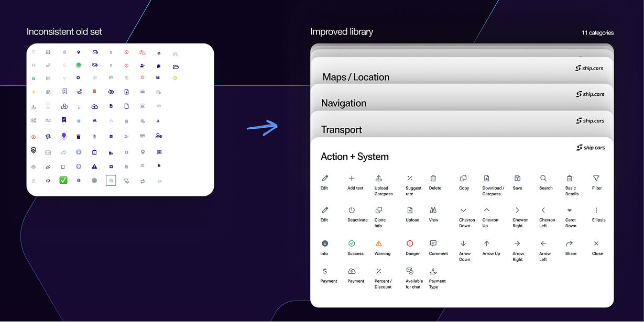Image resolution: width=644 pixels, height=322 pixels.
Task: Select the Edit pencil icon
Action: (324, 177)
